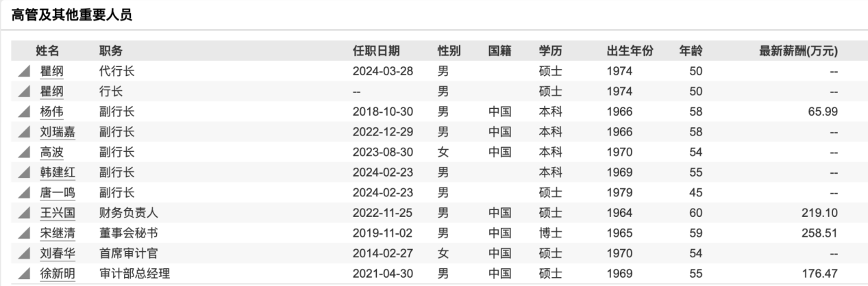The image size is (868, 286).
Task: Open 宋继清's profile link
Action: click(58, 233)
